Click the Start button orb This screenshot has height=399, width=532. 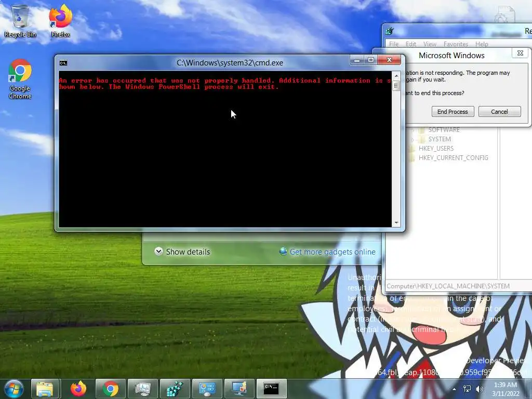pos(14,389)
